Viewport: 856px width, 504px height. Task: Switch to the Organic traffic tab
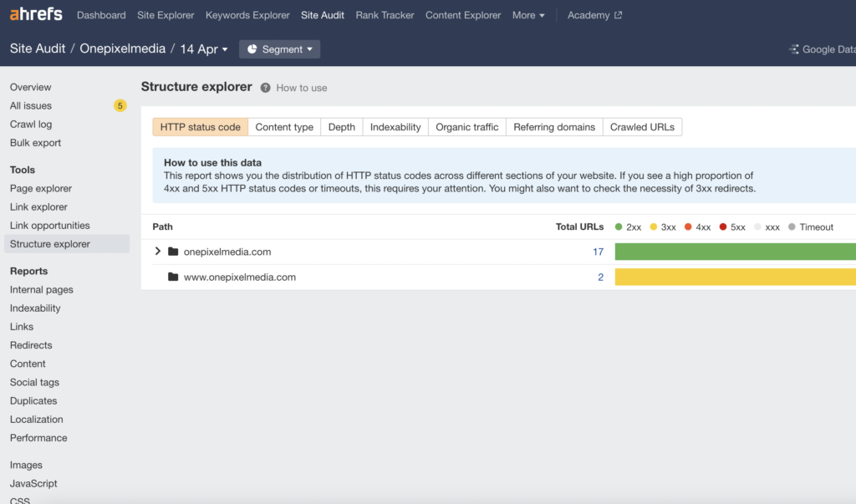467,127
